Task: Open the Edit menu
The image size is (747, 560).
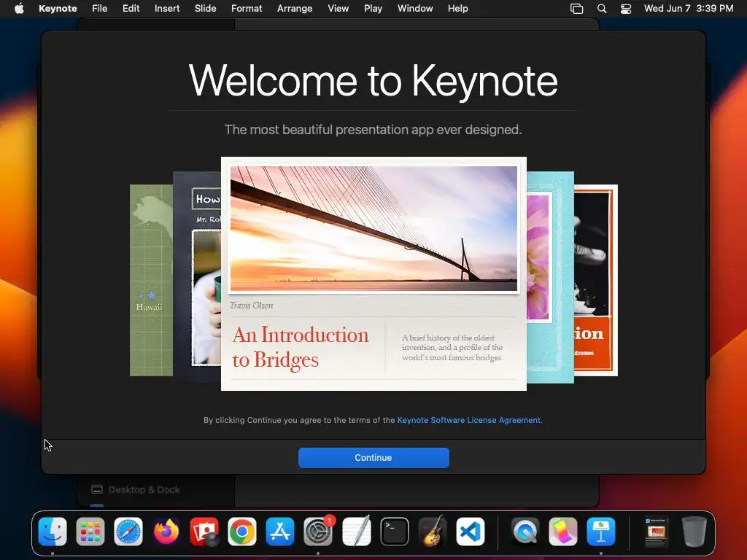Action: 131,9
